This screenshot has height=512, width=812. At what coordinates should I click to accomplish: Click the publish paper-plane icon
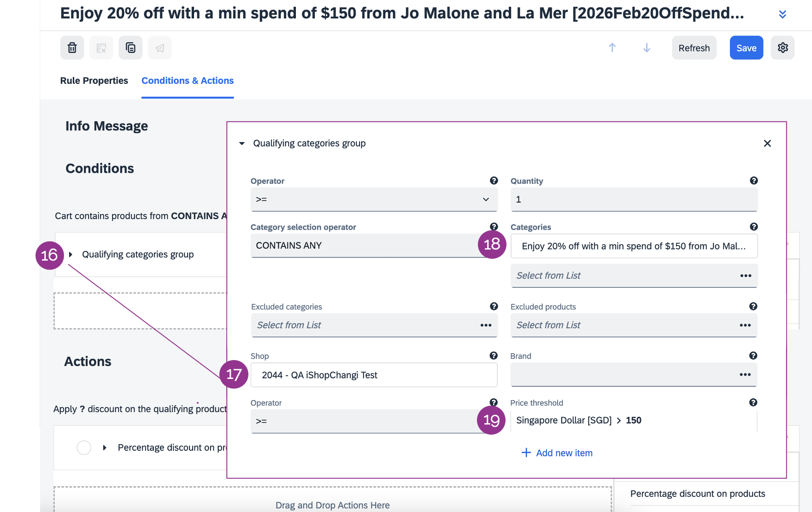pyautogui.click(x=160, y=48)
